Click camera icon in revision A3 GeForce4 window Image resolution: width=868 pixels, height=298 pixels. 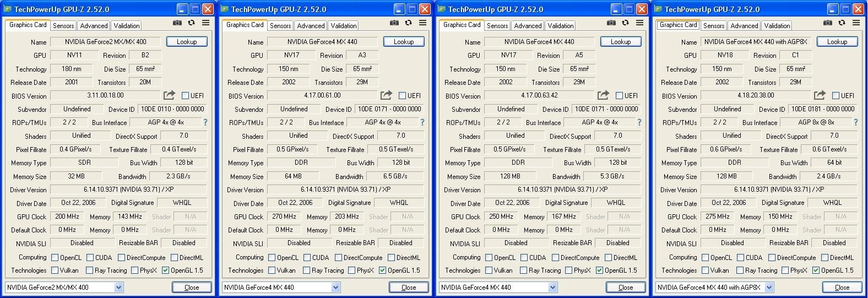394,23
